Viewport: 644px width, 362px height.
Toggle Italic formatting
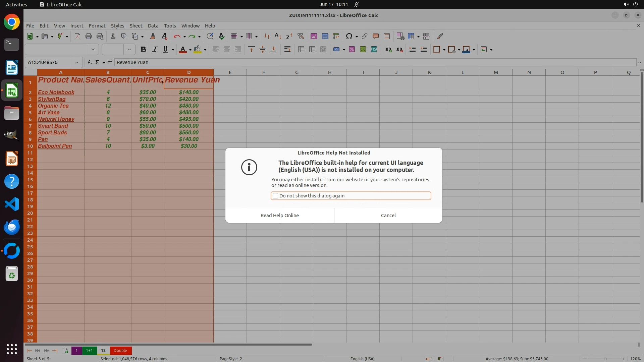pos(154,50)
